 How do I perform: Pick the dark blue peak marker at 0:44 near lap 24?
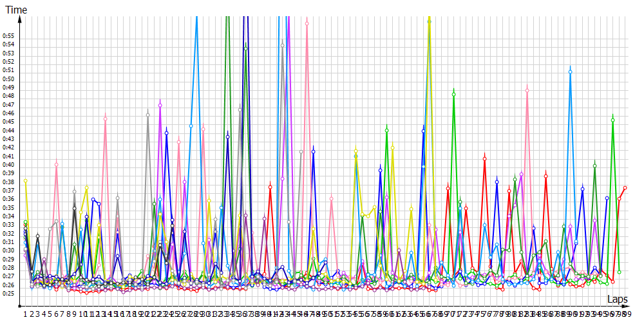coord(166,132)
